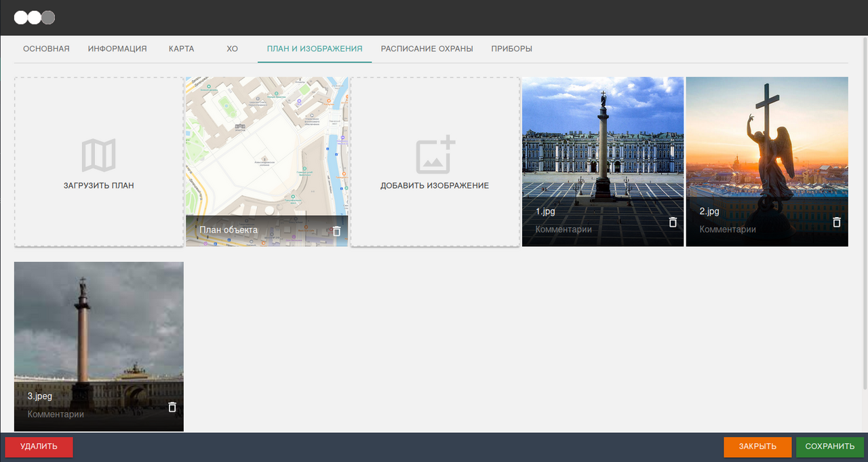Open the Приборы tab
The image size is (868, 462).
click(511, 49)
